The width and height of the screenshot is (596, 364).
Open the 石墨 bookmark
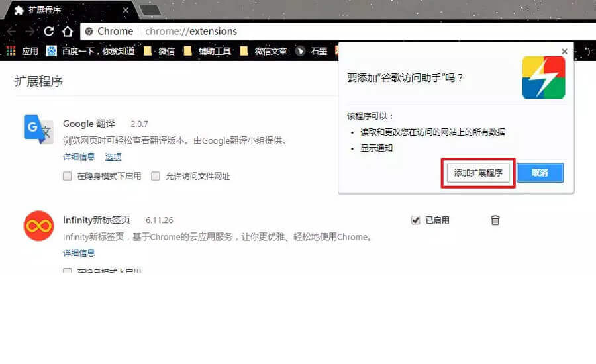pyautogui.click(x=311, y=51)
